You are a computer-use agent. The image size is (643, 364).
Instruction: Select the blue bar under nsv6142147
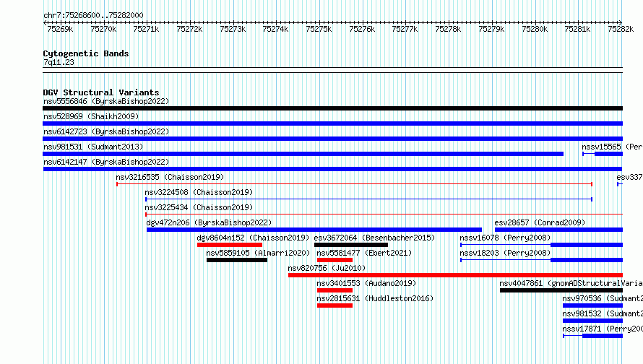click(x=332, y=169)
